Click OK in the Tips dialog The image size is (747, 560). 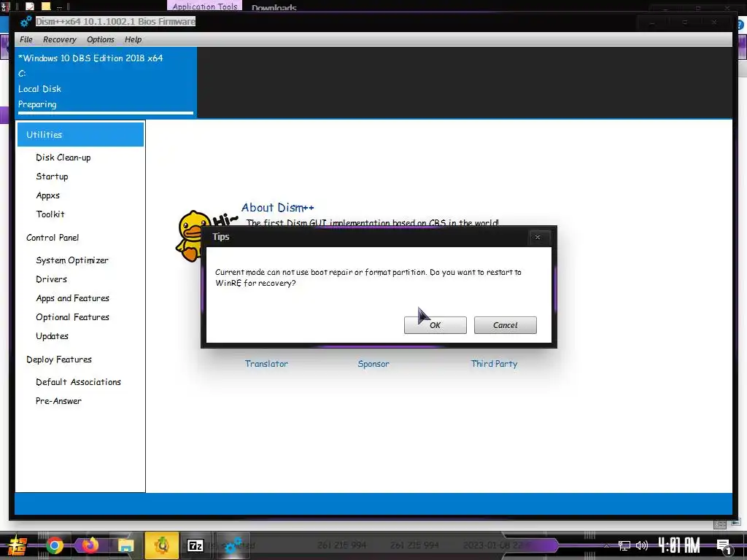coord(435,325)
